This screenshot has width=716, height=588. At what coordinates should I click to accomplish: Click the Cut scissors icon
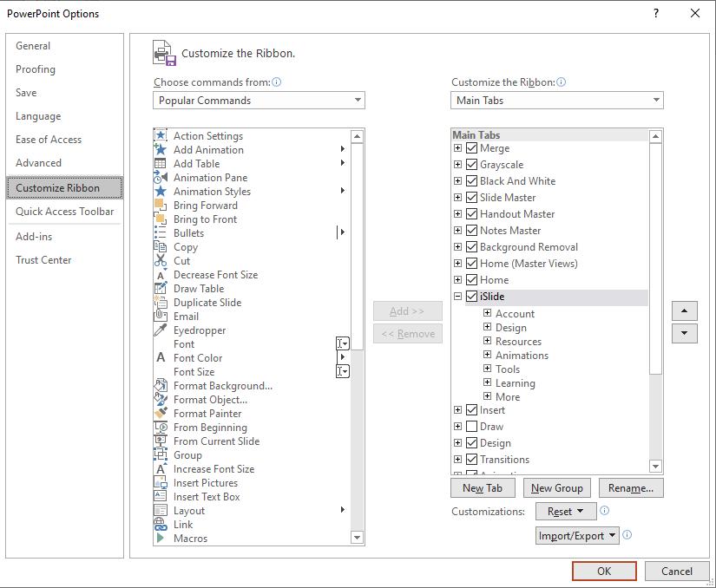pyautogui.click(x=161, y=261)
